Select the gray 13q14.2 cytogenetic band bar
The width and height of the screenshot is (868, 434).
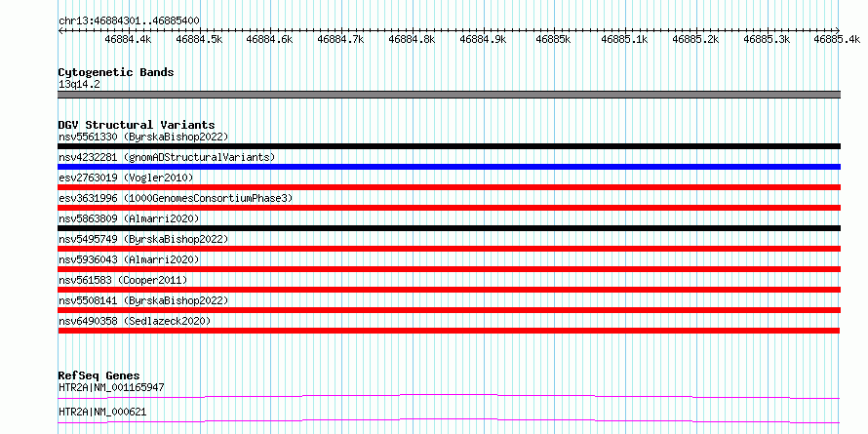[x=450, y=95]
